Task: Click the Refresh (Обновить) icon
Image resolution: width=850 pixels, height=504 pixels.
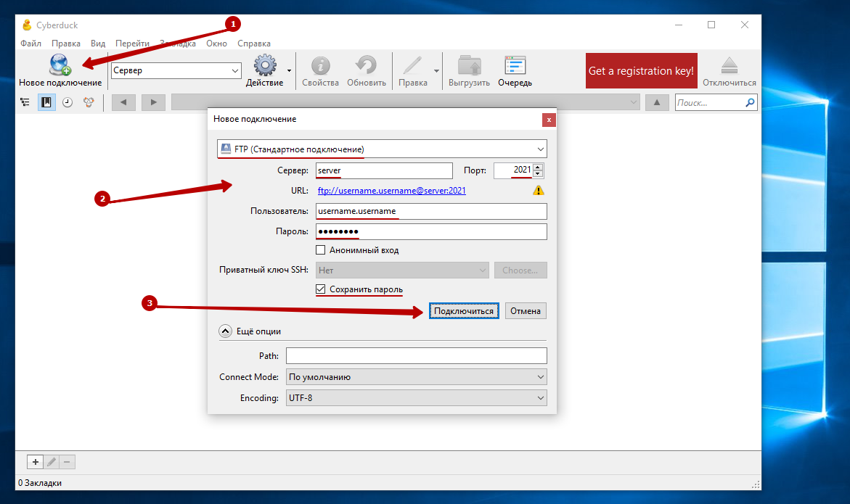Action: click(366, 67)
